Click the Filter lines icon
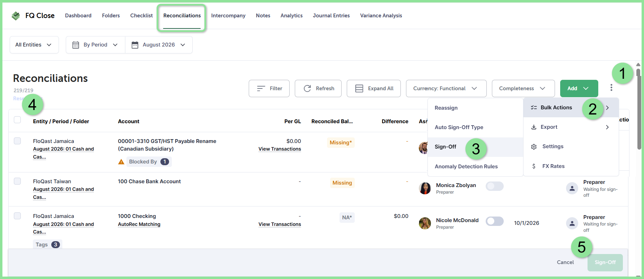Screen dimensions: 644x279 pyautogui.click(x=261, y=88)
